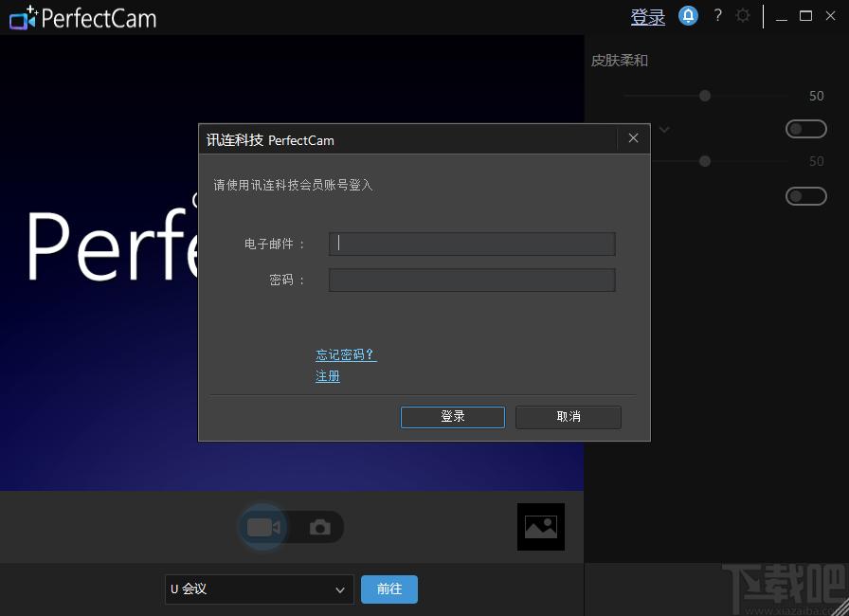Focus the 电子邮件 input field

pos(472,245)
